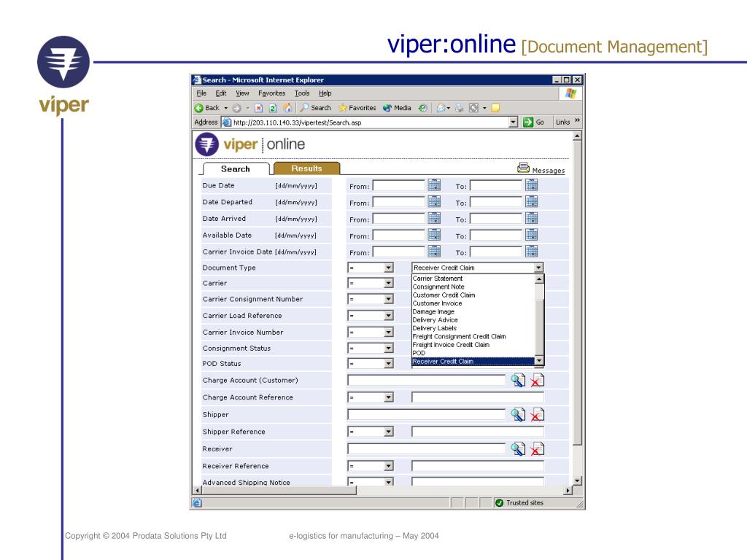
Task: Open Carrier Invoice Date To calendar
Action: (x=531, y=252)
